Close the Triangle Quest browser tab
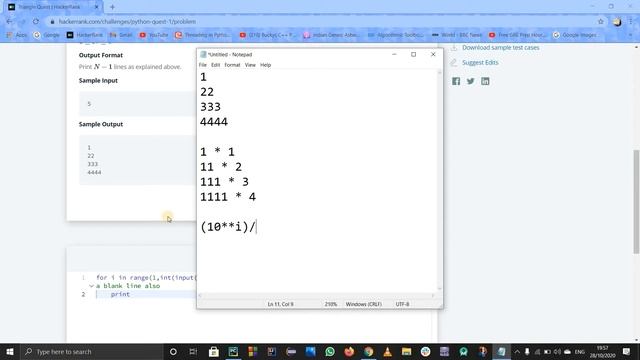Image resolution: width=640 pixels, height=360 pixels. [x=97, y=7]
